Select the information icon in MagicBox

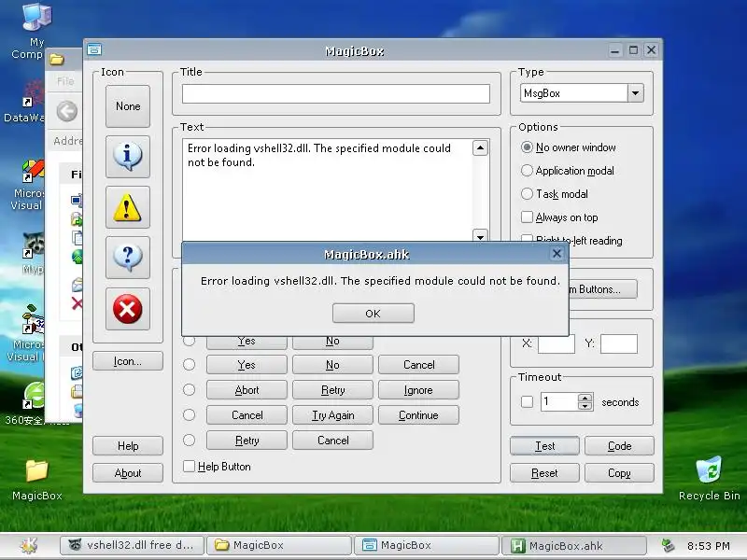[x=128, y=156]
